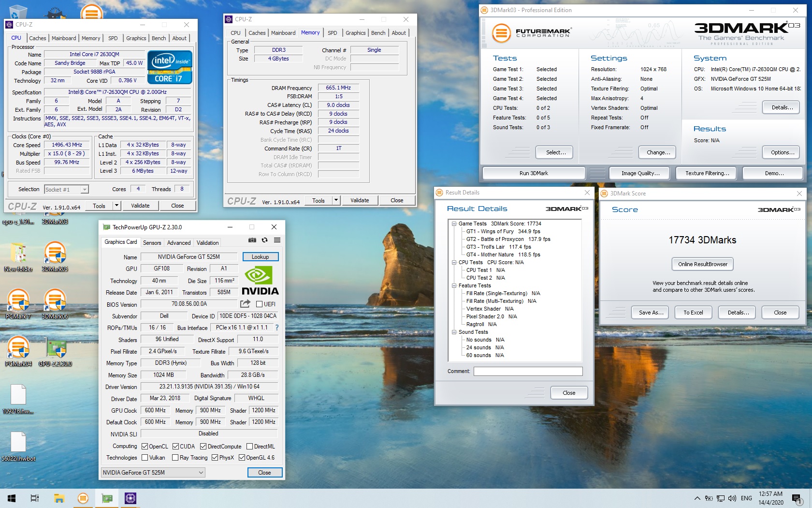Image resolution: width=812 pixels, height=508 pixels.
Task: Open the Windows Start menu
Action: pos(12,498)
